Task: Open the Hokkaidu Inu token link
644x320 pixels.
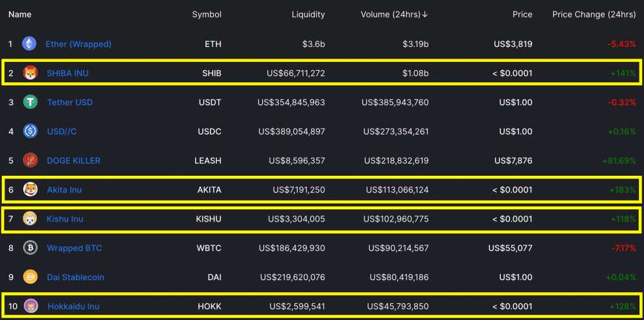Action: (x=73, y=306)
